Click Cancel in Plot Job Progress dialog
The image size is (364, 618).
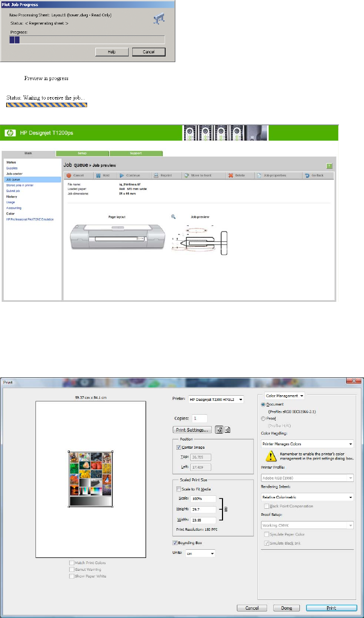149,52
